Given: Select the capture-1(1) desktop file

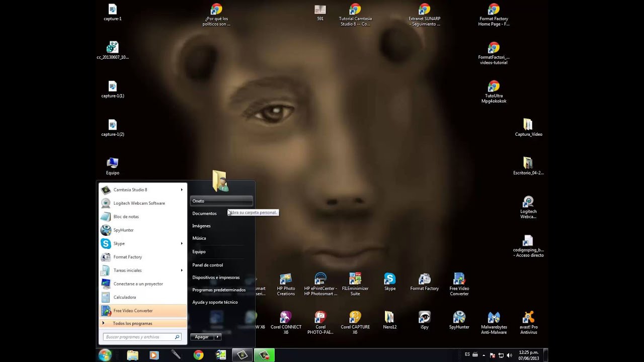Looking at the screenshot, I should 113,89.
